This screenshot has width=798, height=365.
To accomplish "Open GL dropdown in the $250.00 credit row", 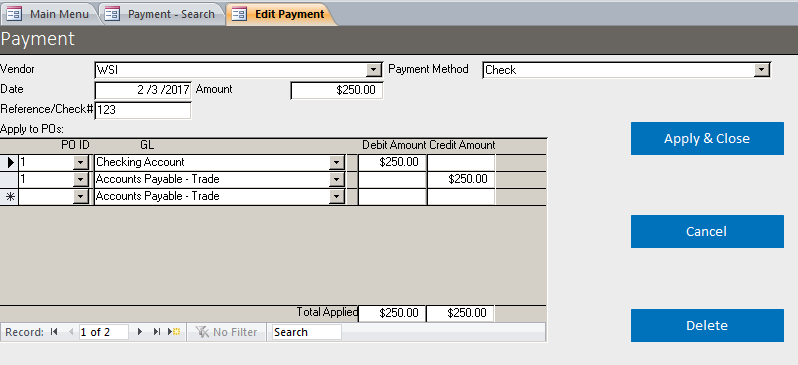I will pos(336,180).
